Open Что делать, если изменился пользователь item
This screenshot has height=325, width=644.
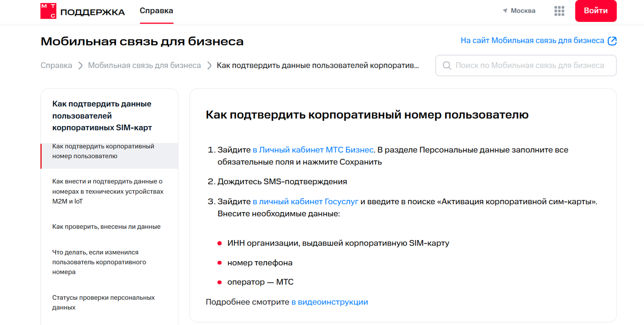point(99,262)
